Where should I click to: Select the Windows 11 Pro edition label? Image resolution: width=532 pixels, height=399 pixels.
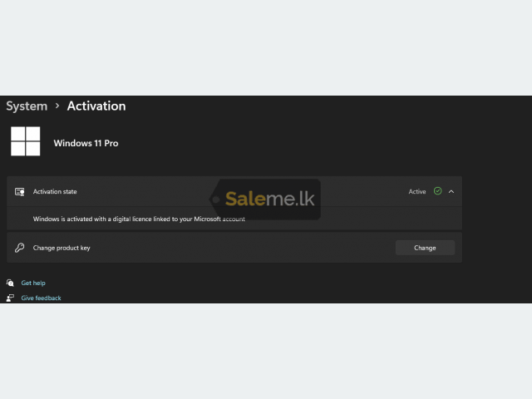86,143
